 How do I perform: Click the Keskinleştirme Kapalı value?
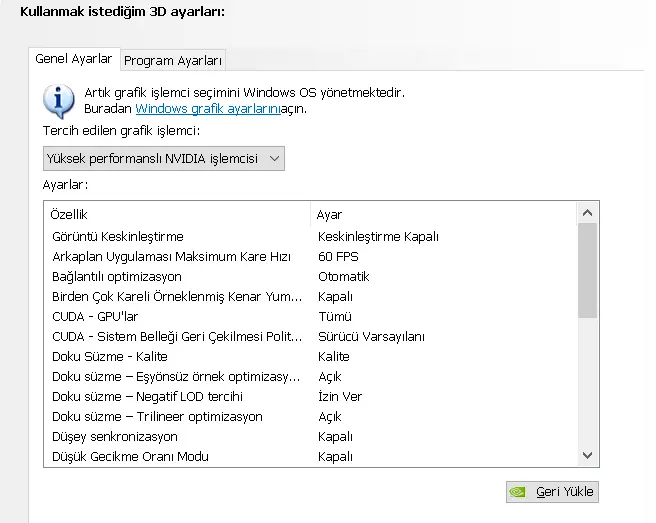click(378, 237)
